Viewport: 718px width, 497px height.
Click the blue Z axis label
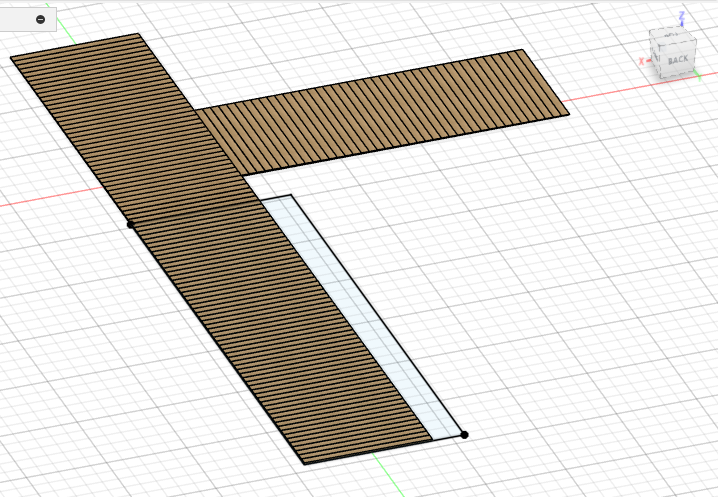pos(682,16)
